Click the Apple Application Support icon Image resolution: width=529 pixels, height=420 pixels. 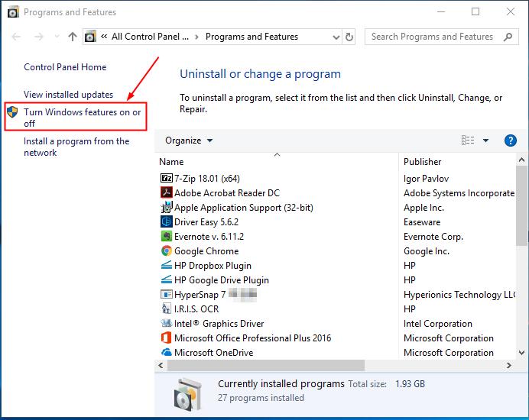coord(167,207)
